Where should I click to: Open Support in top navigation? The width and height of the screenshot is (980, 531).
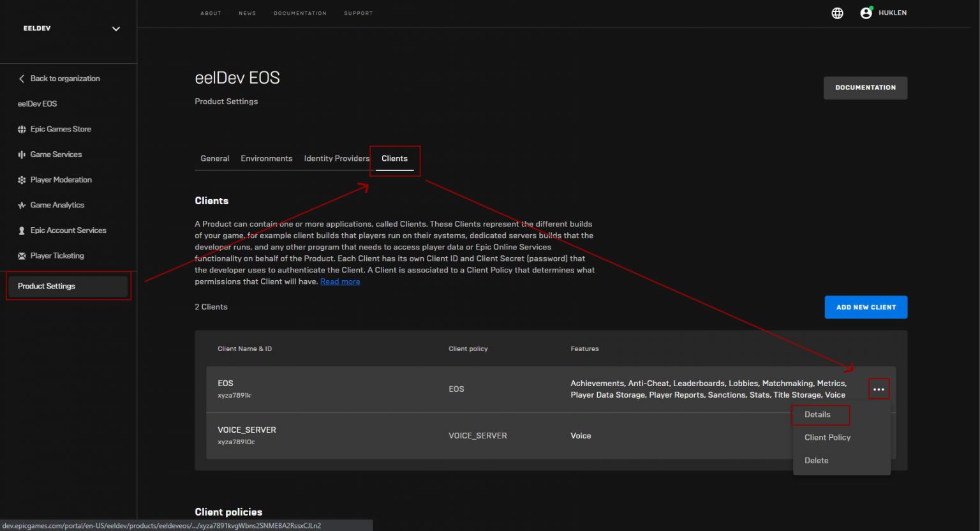pyautogui.click(x=359, y=13)
